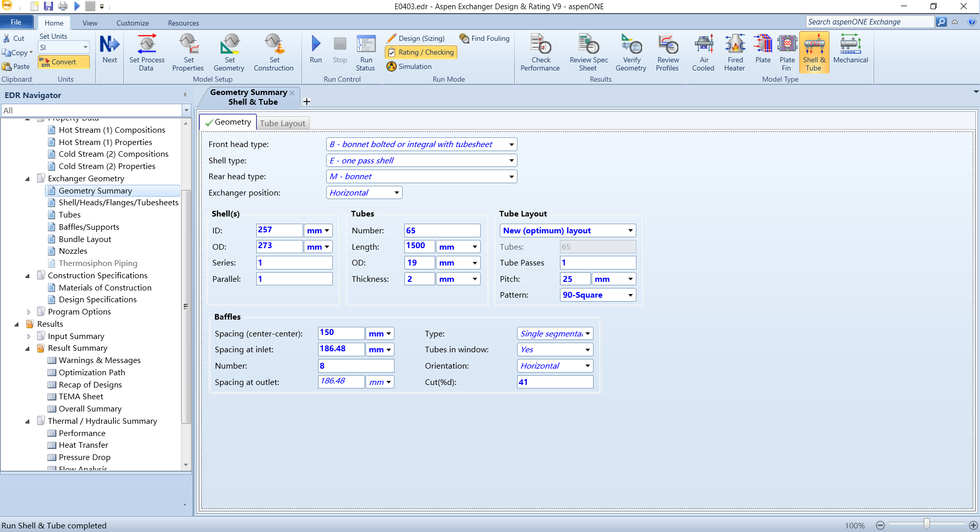Select Design (Sizing) run mode
This screenshot has height=532, width=980.
tap(415, 38)
